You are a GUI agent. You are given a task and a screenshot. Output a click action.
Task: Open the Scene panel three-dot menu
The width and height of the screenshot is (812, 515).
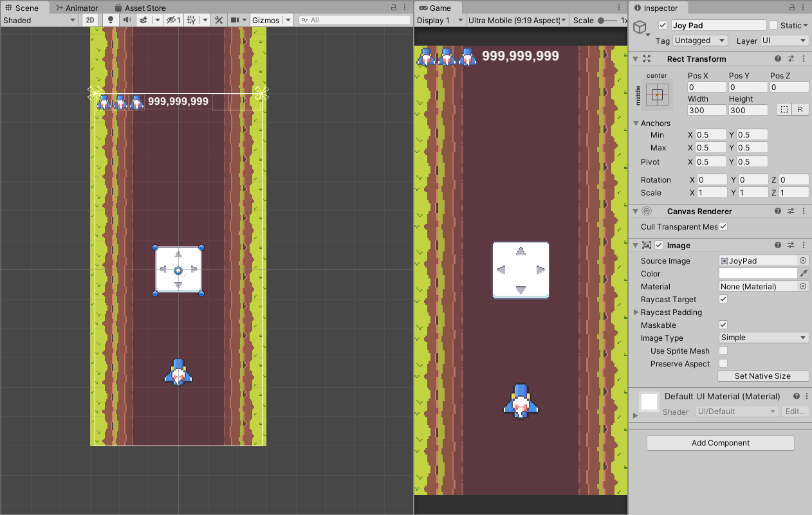point(405,8)
